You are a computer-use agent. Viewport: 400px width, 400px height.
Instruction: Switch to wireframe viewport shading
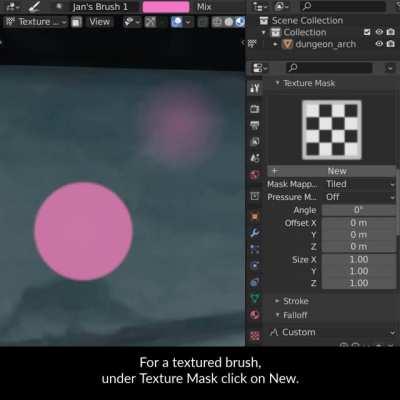coord(217,22)
